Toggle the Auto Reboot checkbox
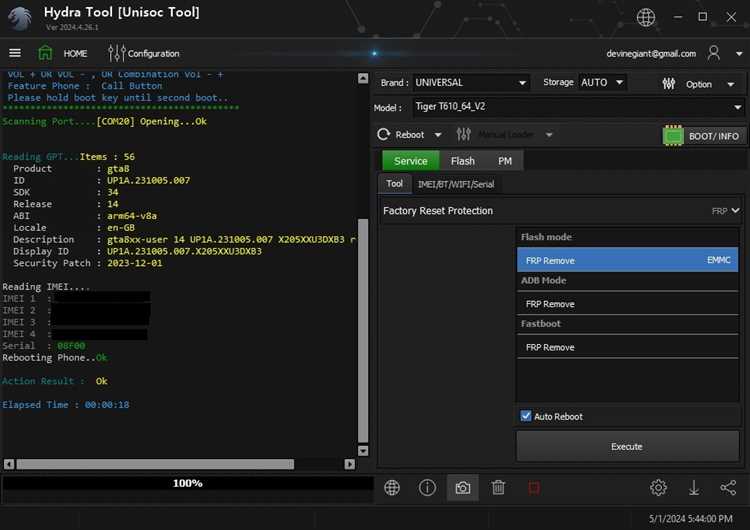The height and width of the screenshot is (530, 750). pos(526,416)
